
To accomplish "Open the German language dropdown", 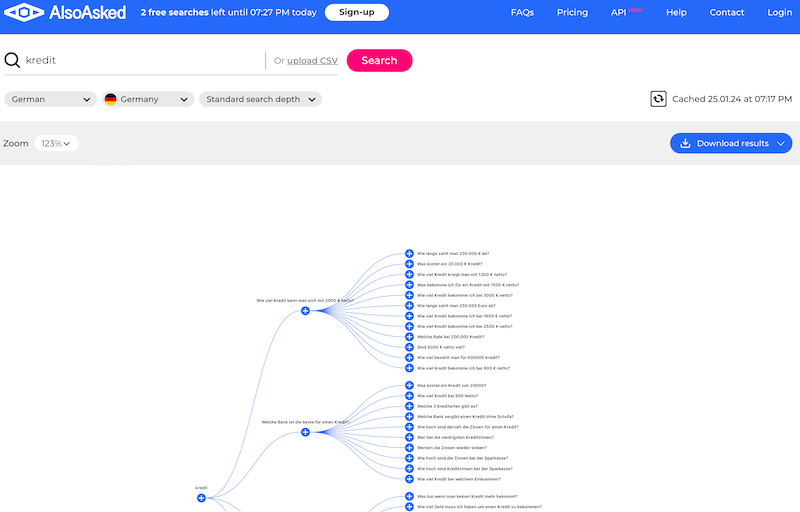I will tap(51, 99).
